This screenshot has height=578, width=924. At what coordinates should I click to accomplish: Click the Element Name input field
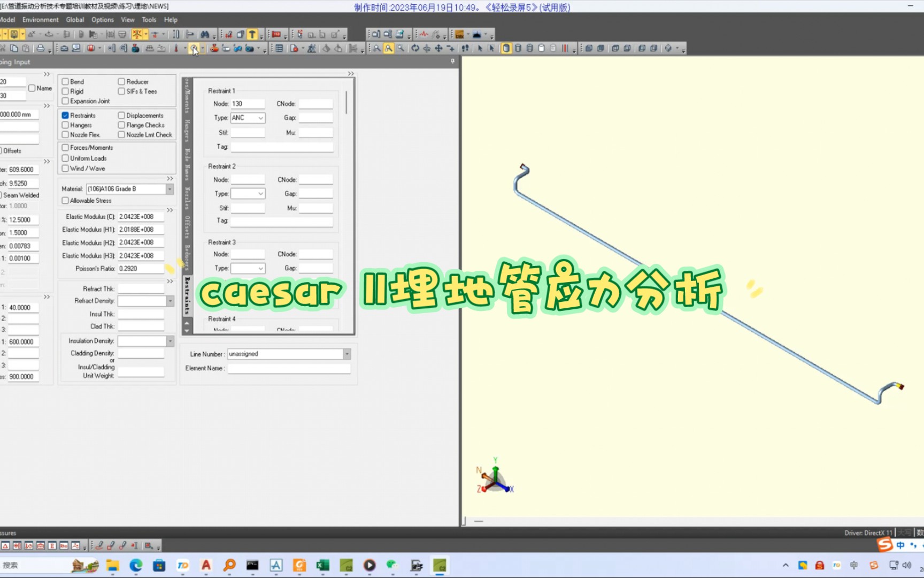tap(289, 369)
